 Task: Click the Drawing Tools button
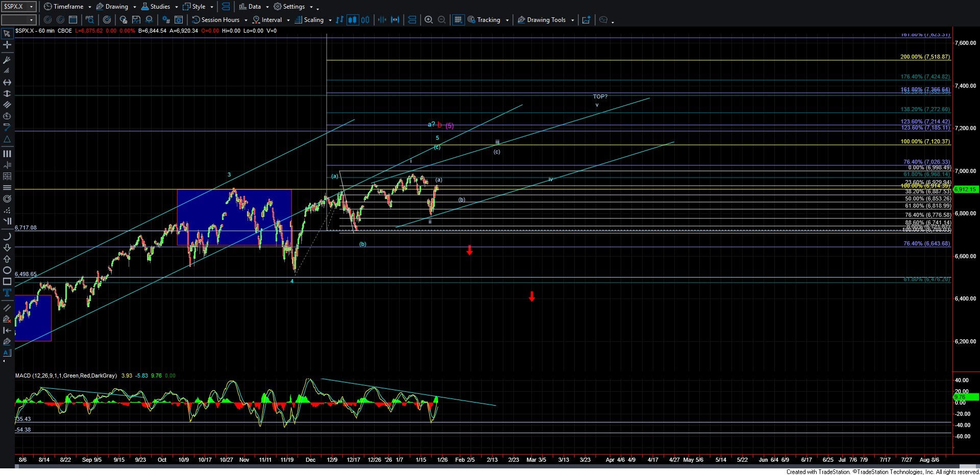(546, 20)
